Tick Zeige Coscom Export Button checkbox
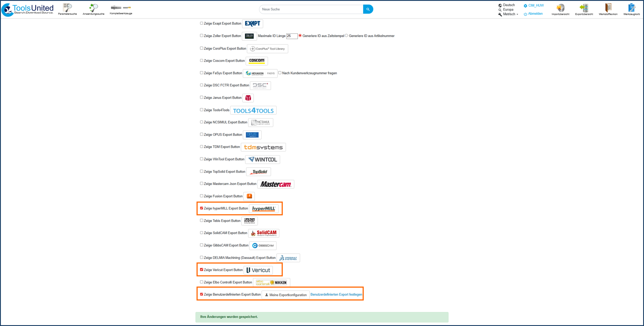 [x=202, y=60]
